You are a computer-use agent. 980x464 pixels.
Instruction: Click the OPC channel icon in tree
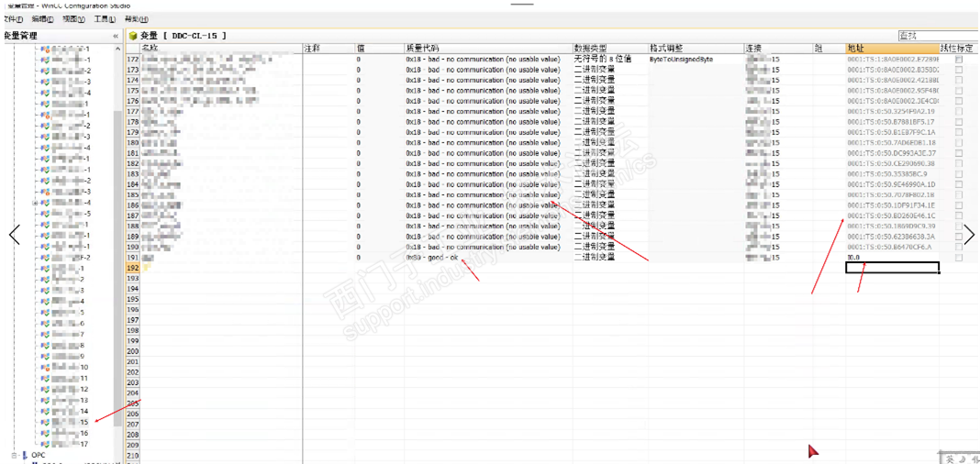click(x=25, y=455)
